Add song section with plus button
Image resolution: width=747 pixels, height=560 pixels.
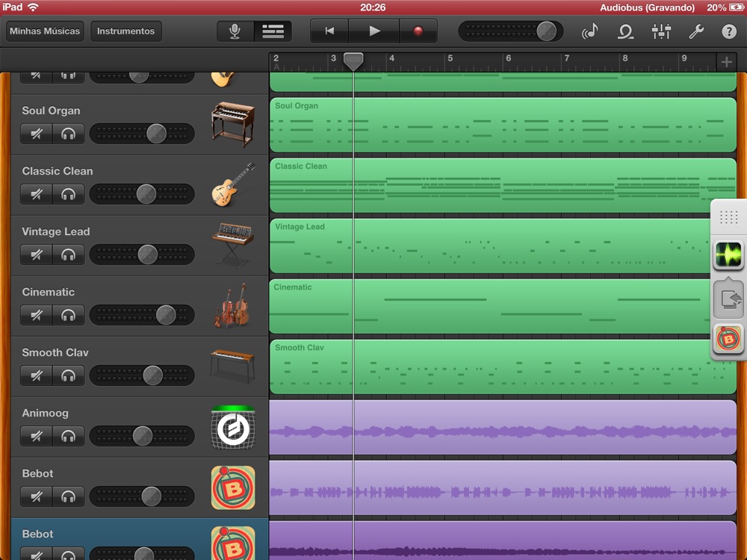pyautogui.click(x=727, y=62)
